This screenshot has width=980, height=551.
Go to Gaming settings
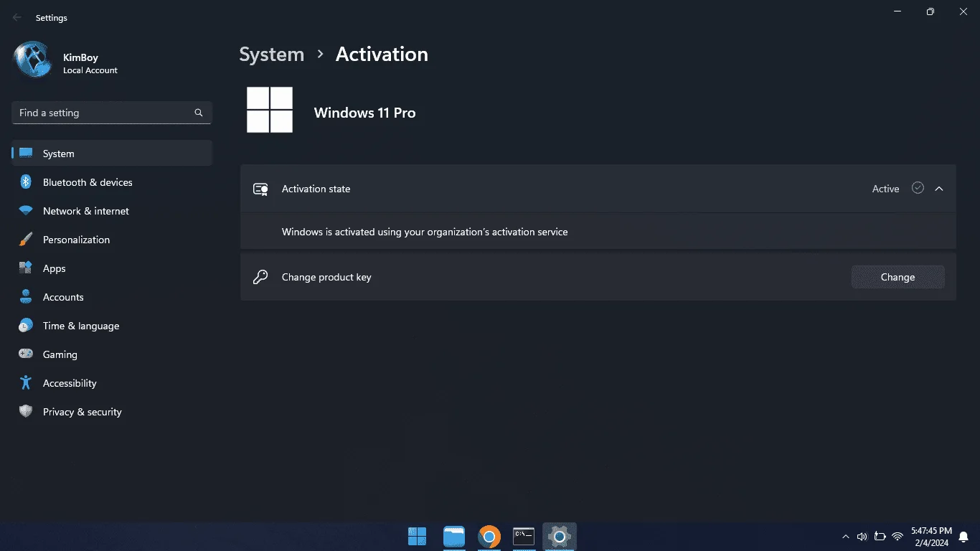pos(112,354)
